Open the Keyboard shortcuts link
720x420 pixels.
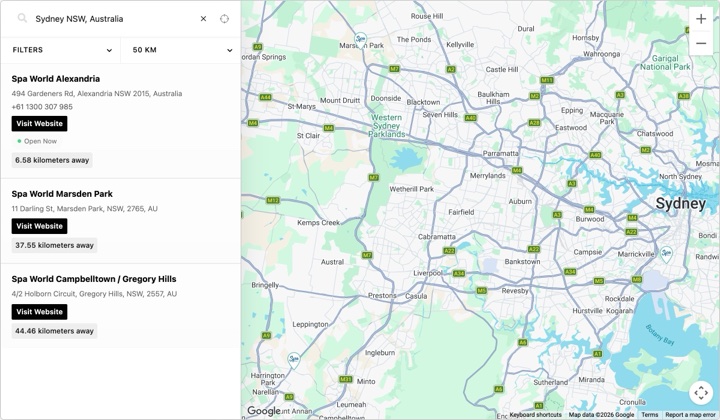pyautogui.click(x=535, y=414)
